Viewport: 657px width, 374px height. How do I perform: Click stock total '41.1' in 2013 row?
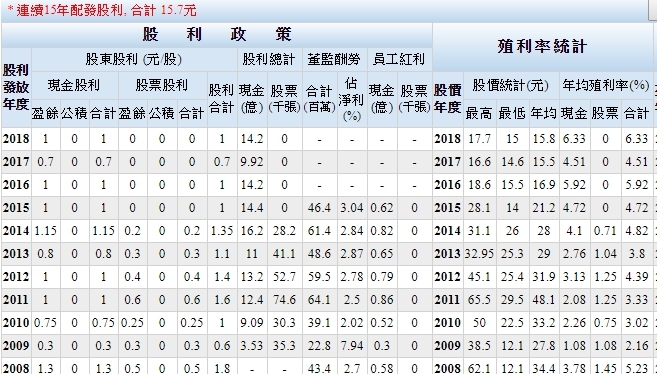tap(285, 254)
